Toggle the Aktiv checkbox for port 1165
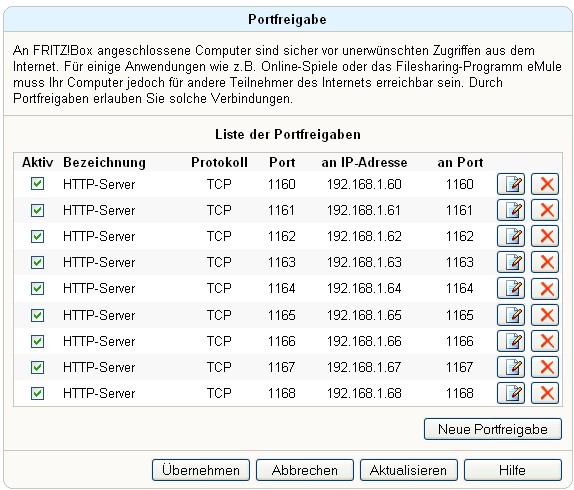This screenshot has height=490, width=574. (37, 315)
